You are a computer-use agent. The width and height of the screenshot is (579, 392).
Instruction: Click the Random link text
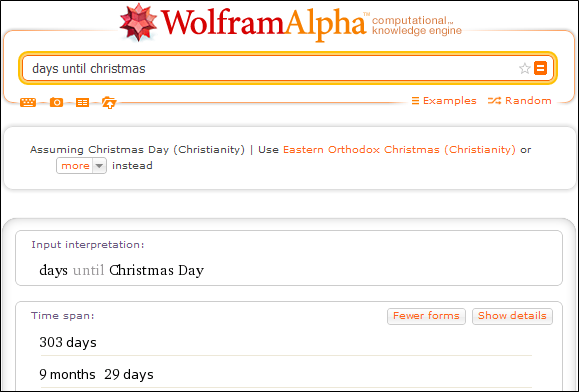tap(528, 100)
